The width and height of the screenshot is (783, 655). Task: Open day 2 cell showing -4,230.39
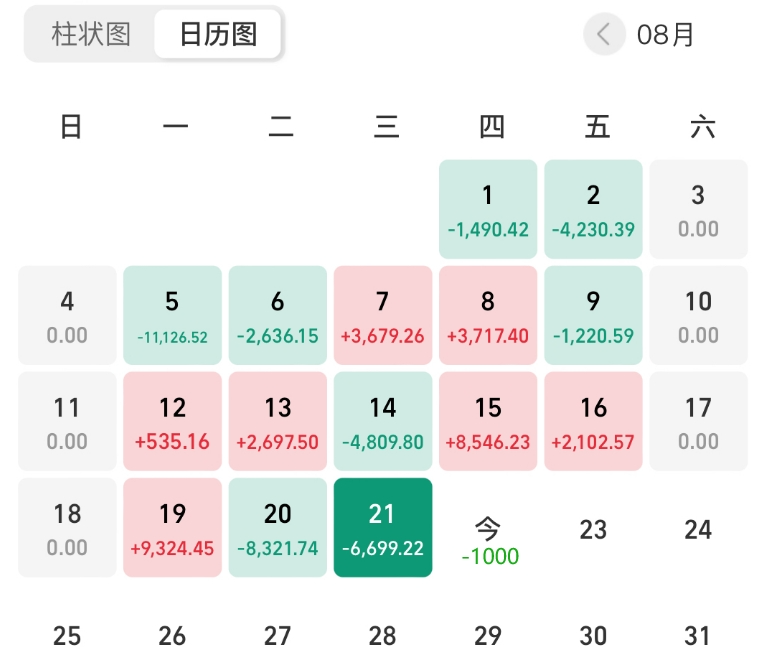tap(593, 209)
